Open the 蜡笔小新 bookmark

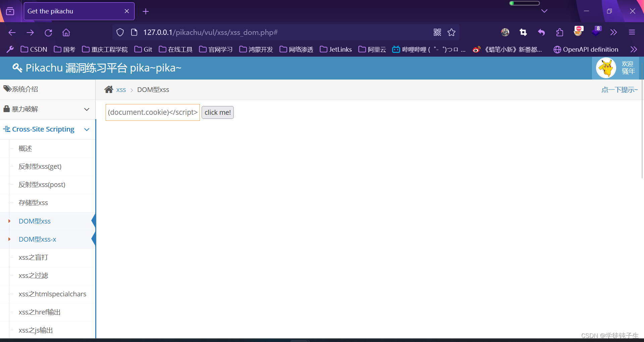point(507,49)
